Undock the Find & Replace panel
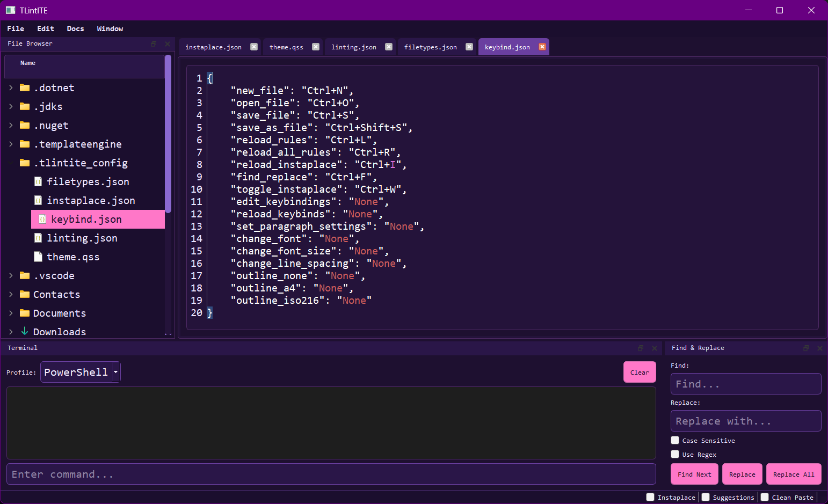The image size is (828, 504). click(806, 348)
